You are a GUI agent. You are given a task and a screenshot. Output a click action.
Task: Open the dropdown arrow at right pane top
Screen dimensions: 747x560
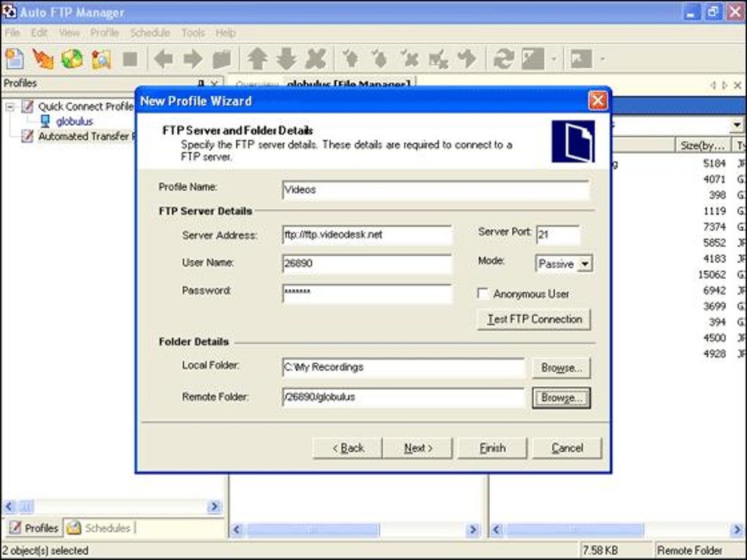coord(737,124)
